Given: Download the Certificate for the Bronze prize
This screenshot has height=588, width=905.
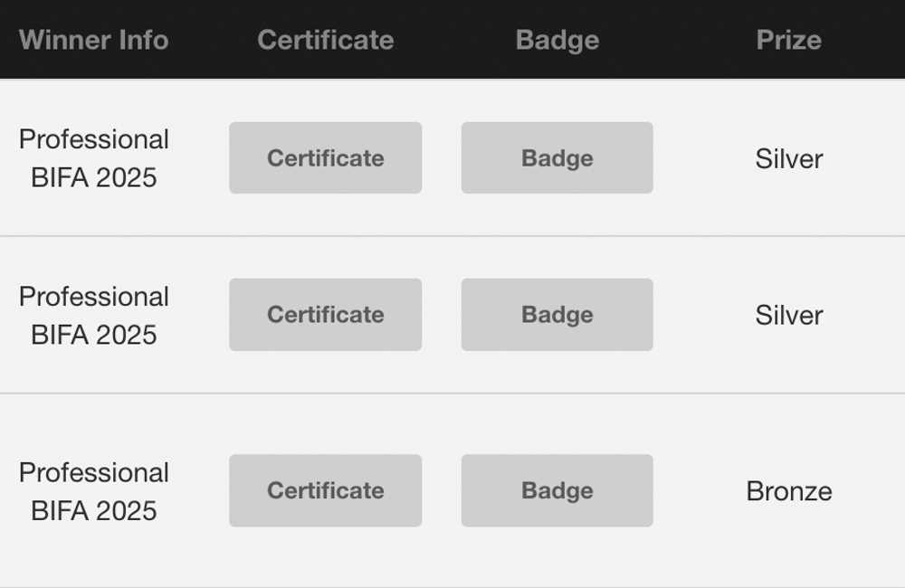Looking at the screenshot, I should pyautogui.click(x=325, y=490).
